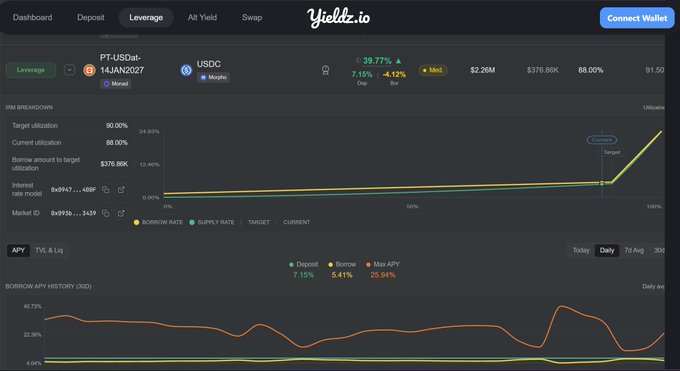The image size is (680, 371).
Task: Toggle the Current legend item
Action: (297, 222)
